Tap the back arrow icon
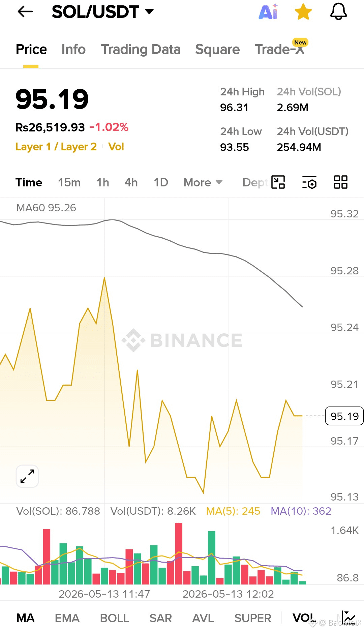 pos(25,12)
